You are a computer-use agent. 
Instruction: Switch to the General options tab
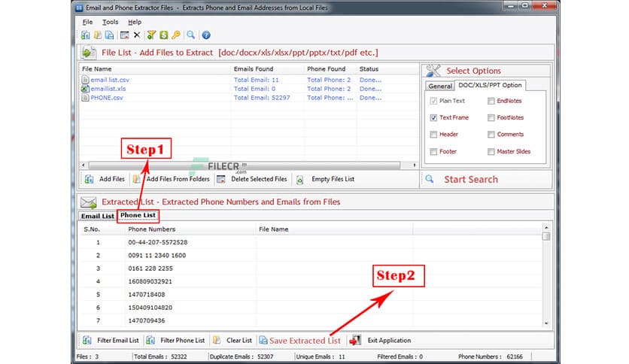(x=440, y=86)
